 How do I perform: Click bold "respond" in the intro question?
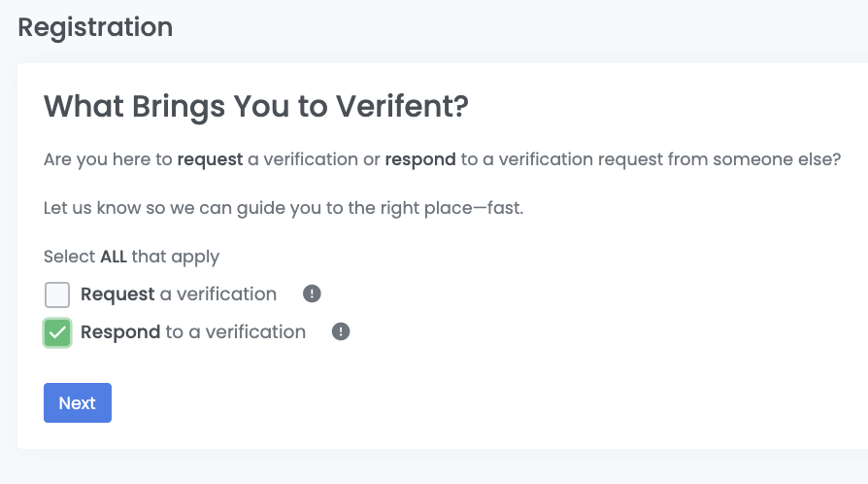(x=420, y=158)
